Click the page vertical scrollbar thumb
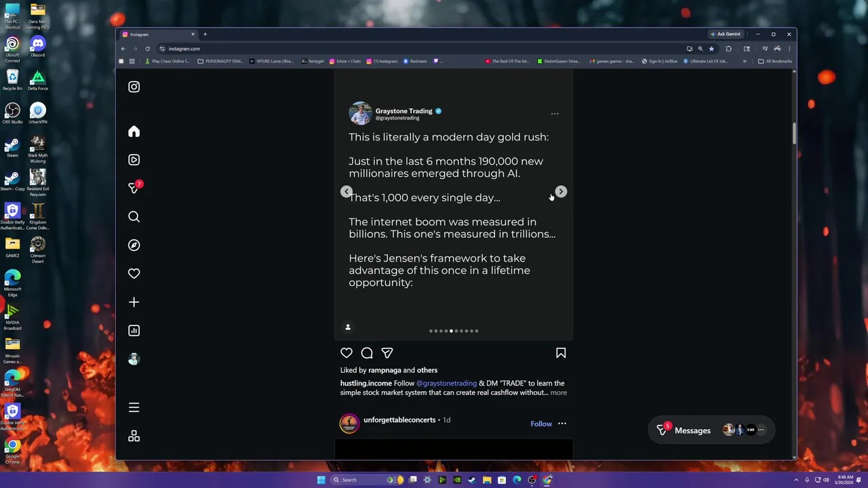 tap(794, 134)
